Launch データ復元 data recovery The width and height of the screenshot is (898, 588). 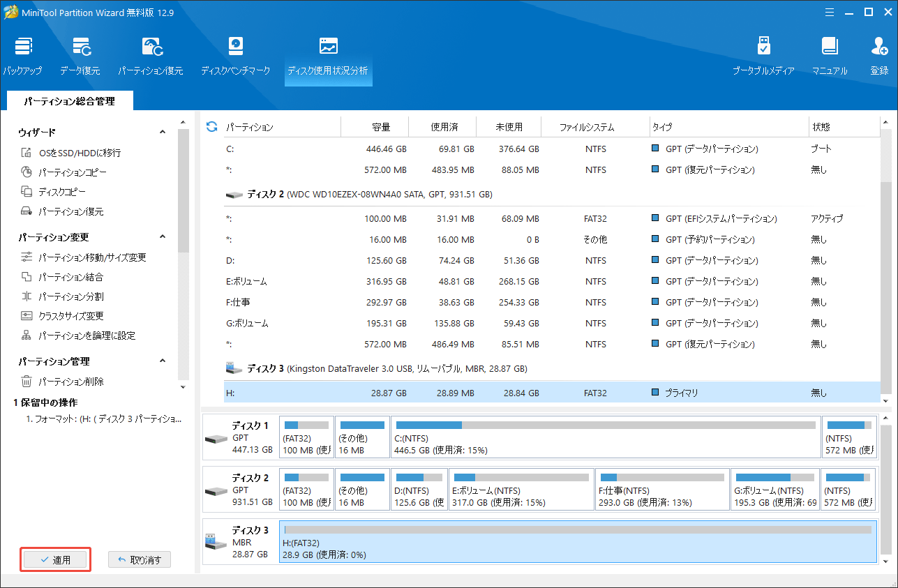pos(80,57)
